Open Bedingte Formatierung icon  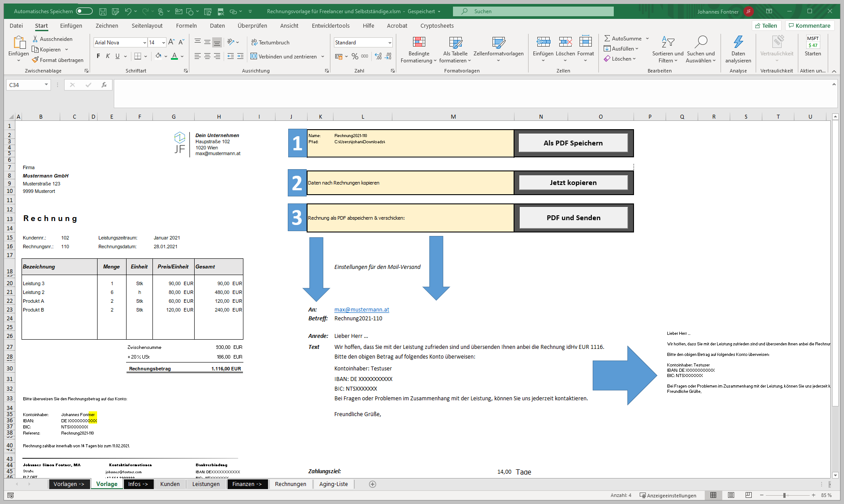pos(419,42)
